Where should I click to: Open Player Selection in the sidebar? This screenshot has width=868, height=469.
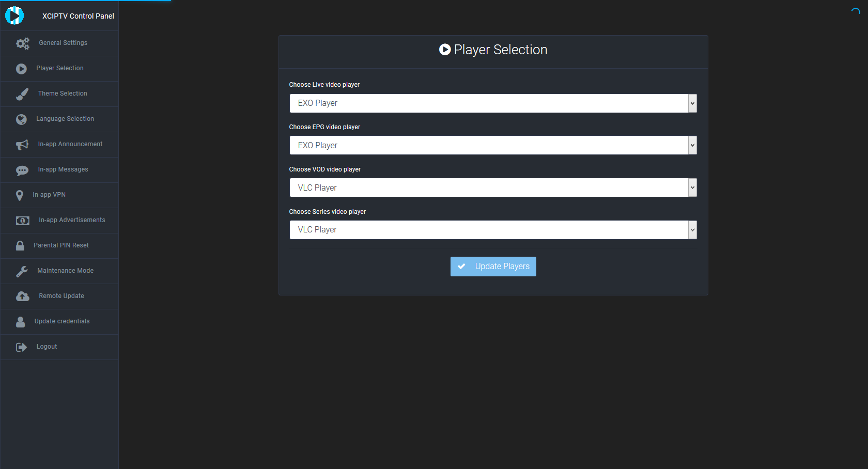59,68
